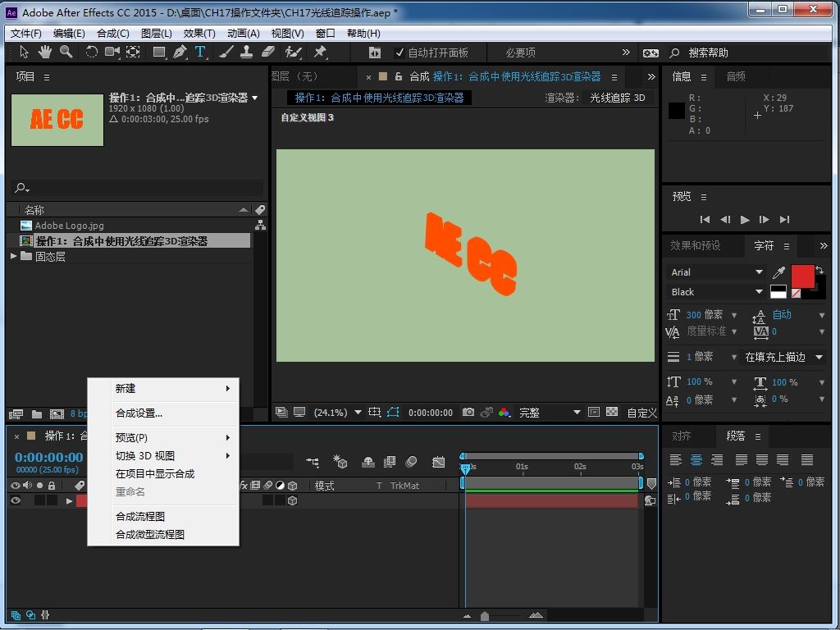Open the 自定义 3D view dropdown
Screen dimensions: 840x630
641,413
